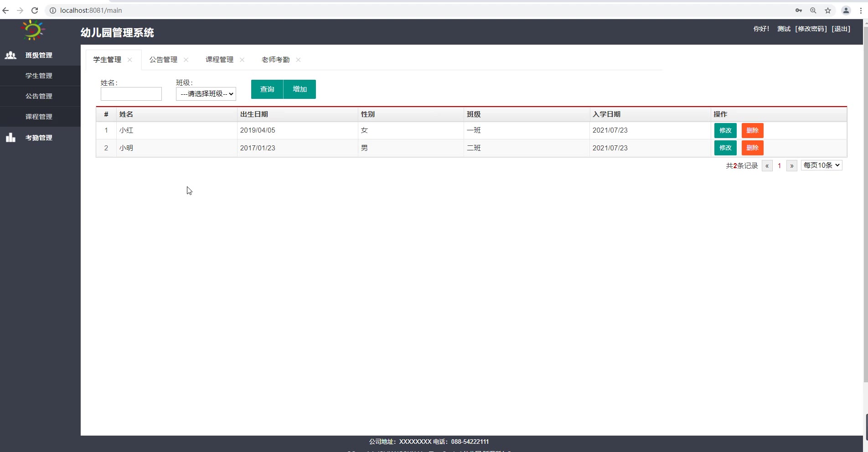Click 修改 for student 小明

(725, 148)
